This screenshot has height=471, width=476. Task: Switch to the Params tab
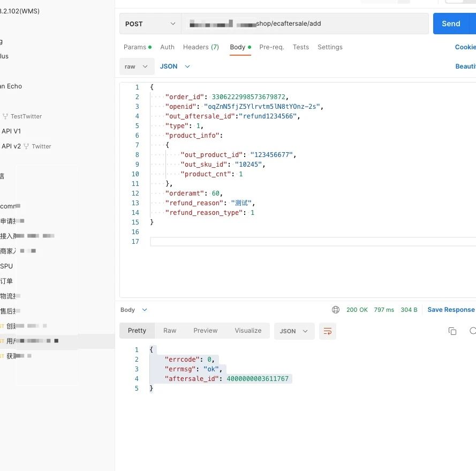click(x=138, y=47)
